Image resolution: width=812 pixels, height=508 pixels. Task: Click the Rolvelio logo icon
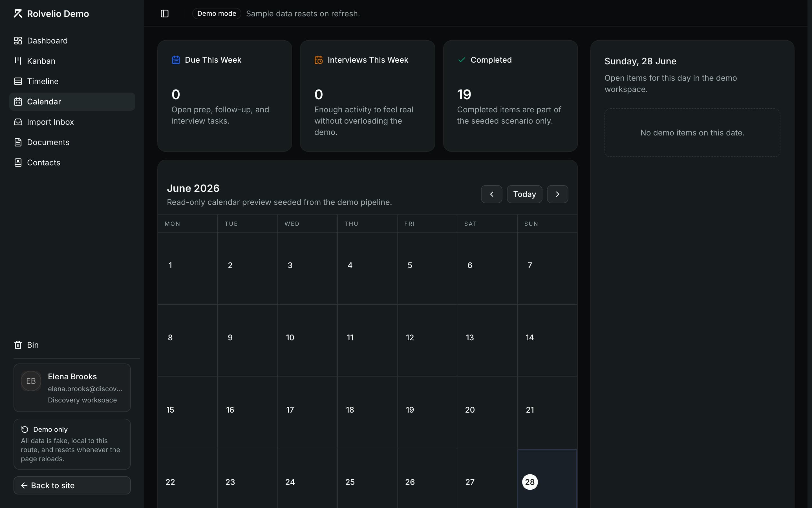[x=18, y=14]
